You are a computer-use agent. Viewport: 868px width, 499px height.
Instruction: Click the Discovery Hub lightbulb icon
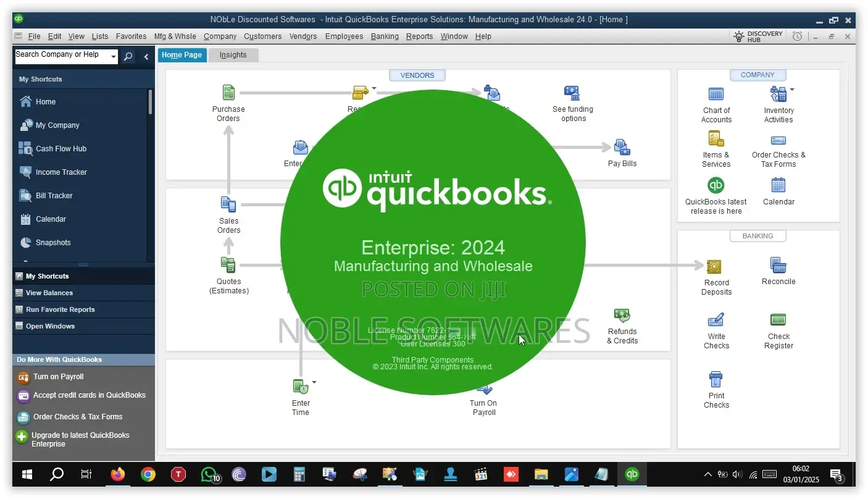click(x=739, y=36)
